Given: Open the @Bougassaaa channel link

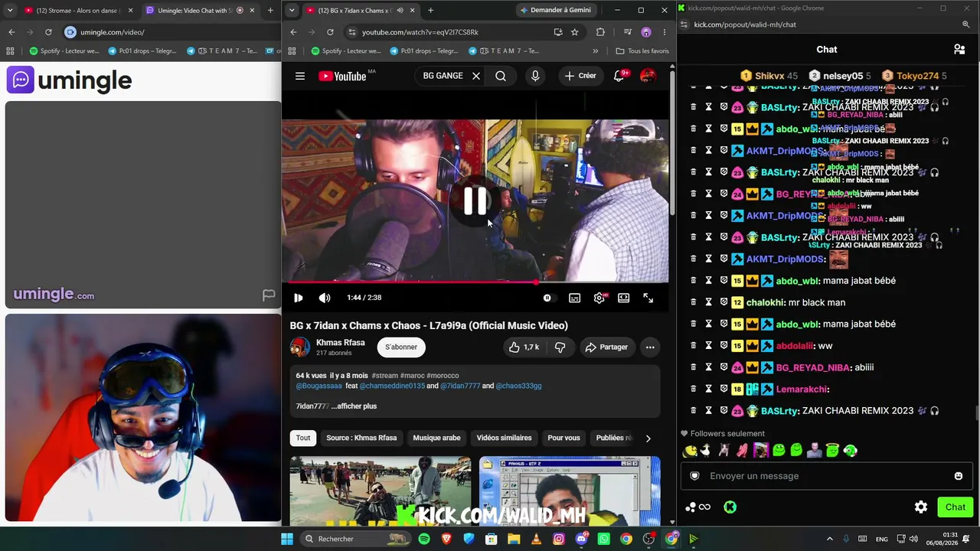Looking at the screenshot, I should click(x=319, y=386).
